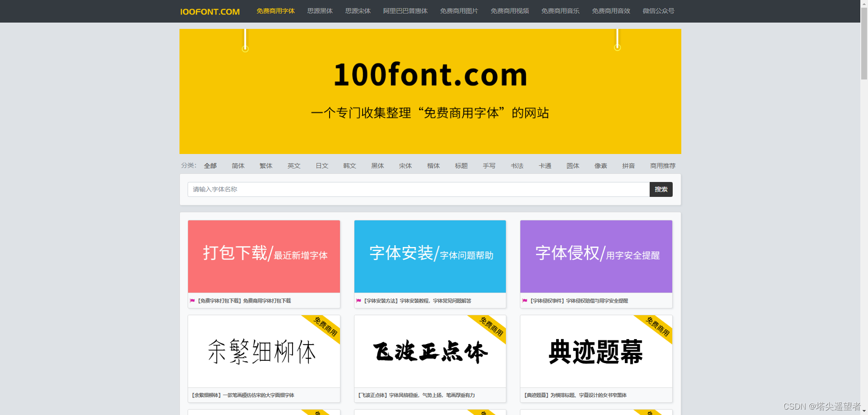Open link 免费商用字体打包下载
The height and width of the screenshot is (415, 868).
[x=267, y=301]
